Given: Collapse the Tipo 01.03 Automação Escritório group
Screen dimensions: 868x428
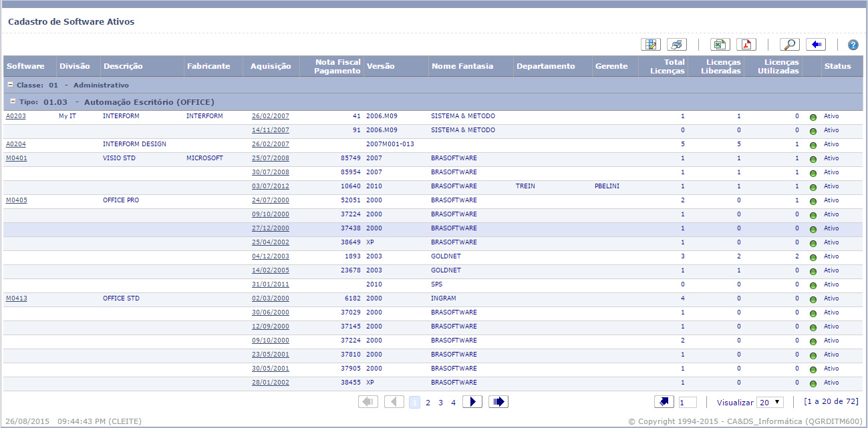Looking at the screenshot, I should [x=13, y=101].
